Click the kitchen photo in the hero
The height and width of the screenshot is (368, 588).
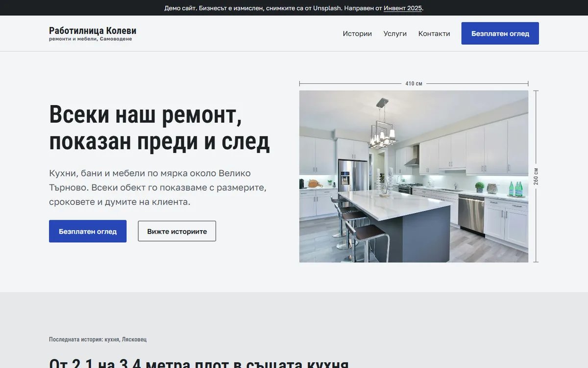click(414, 177)
